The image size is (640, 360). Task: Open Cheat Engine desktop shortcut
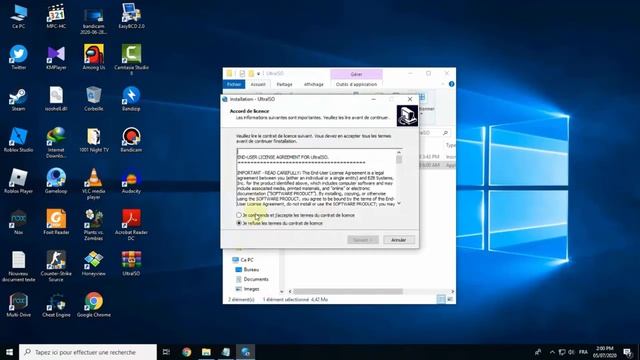56,305
